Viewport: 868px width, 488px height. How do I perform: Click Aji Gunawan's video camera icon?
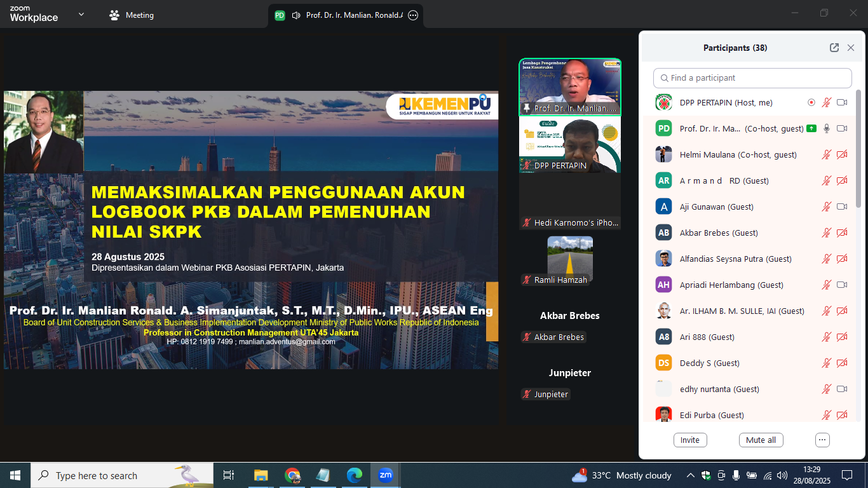coord(842,207)
